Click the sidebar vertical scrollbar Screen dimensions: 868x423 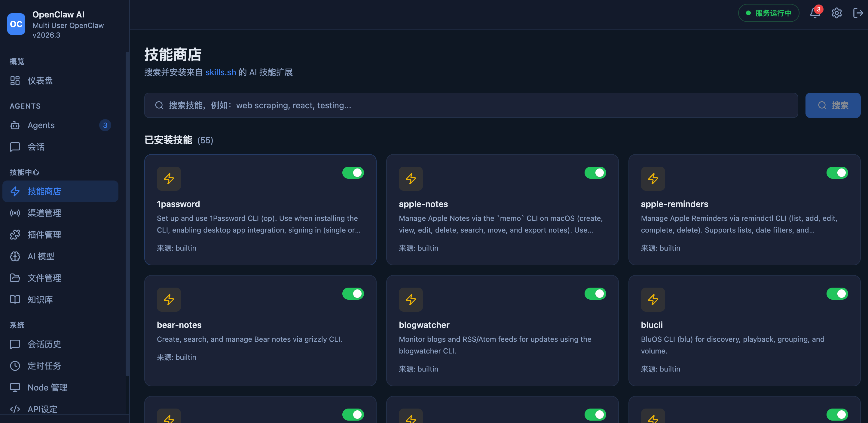click(127, 214)
